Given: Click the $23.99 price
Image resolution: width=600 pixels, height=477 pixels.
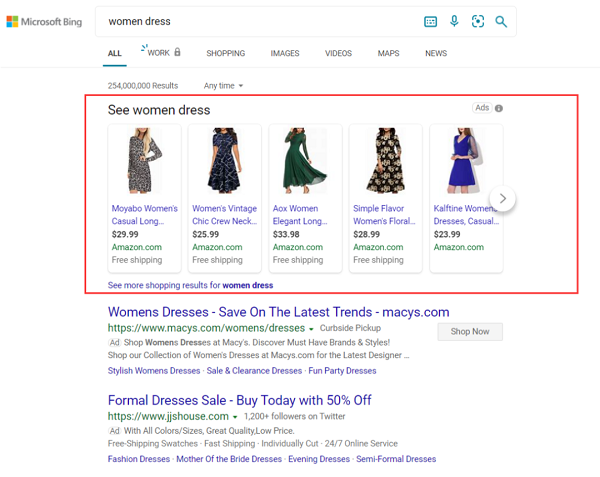Looking at the screenshot, I should click(x=447, y=234).
